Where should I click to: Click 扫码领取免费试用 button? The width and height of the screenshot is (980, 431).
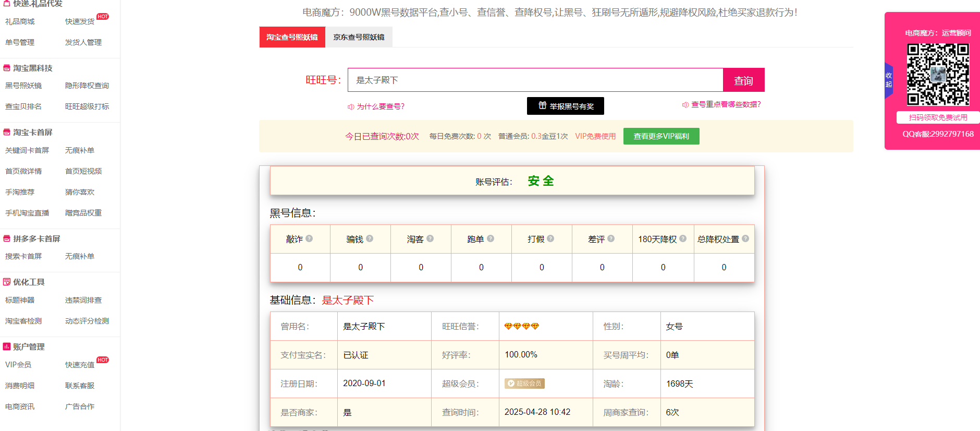(938, 117)
